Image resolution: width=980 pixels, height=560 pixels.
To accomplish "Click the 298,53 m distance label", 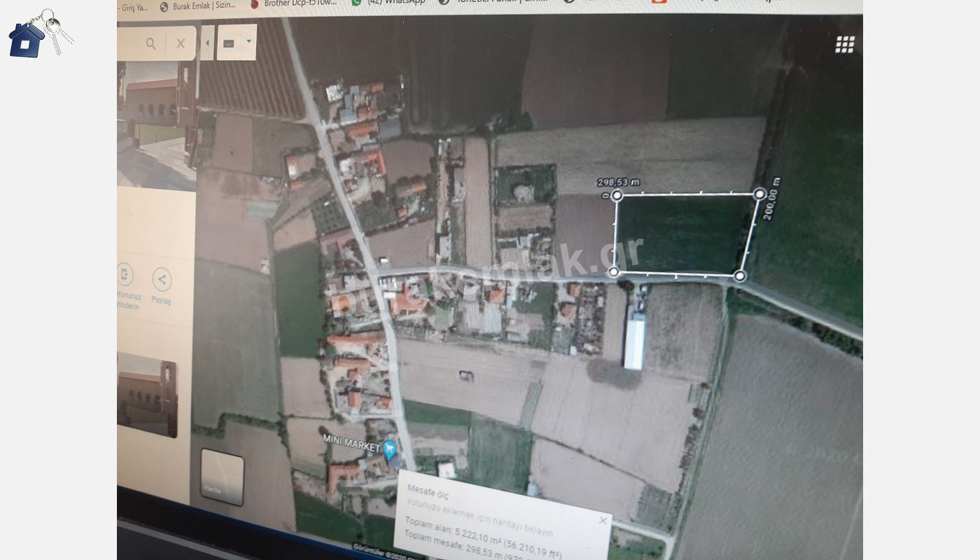I will click(x=618, y=182).
